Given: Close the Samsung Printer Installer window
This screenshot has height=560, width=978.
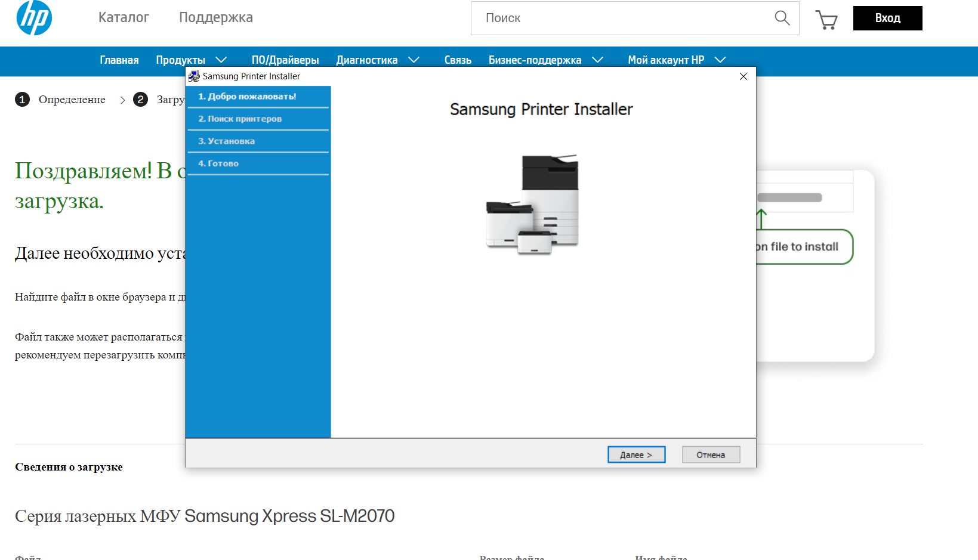Looking at the screenshot, I should [x=743, y=76].
